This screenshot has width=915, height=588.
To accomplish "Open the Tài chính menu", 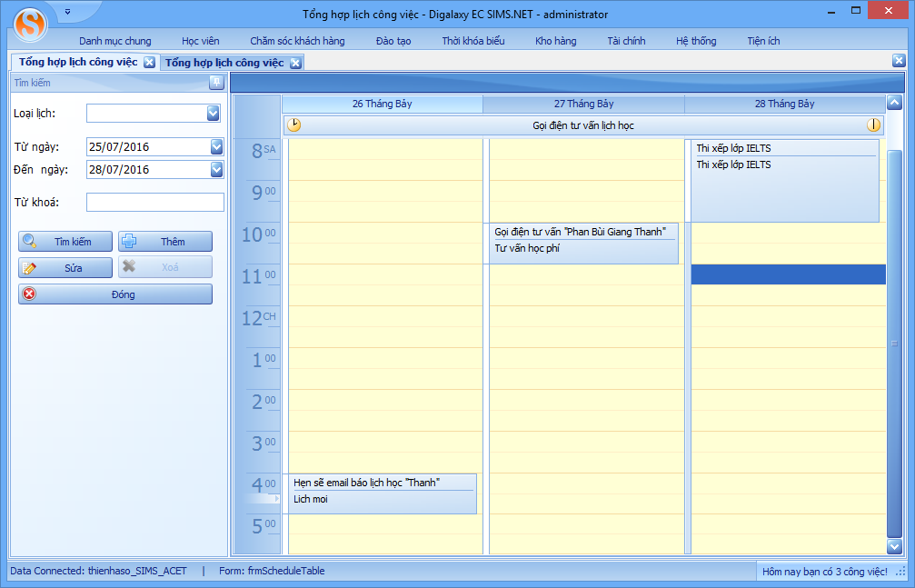I will (x=626, y=41).
